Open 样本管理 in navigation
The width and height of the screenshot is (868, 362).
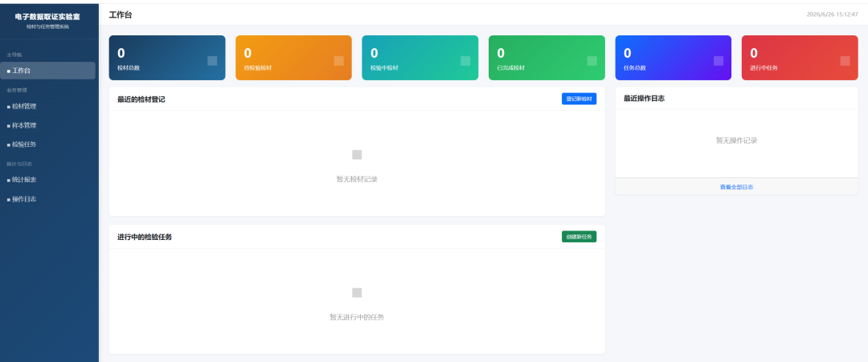pos(49,125)
